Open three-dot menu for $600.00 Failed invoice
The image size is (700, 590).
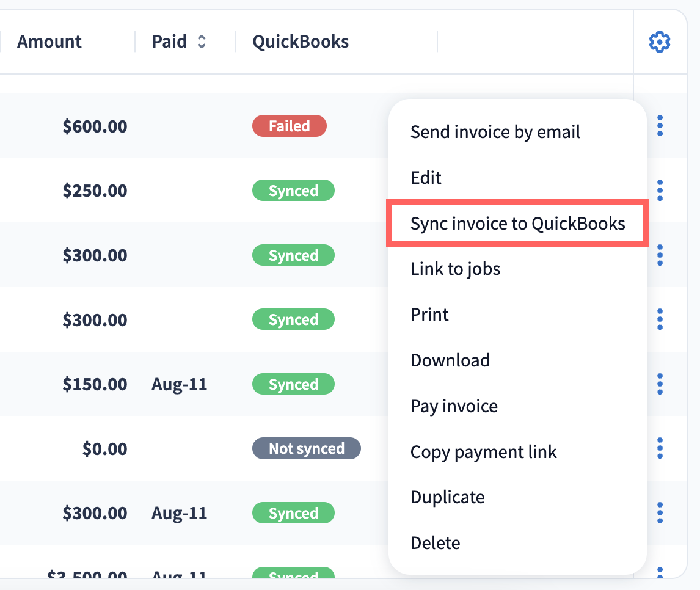pyautogui.click(x=660, y=126)
